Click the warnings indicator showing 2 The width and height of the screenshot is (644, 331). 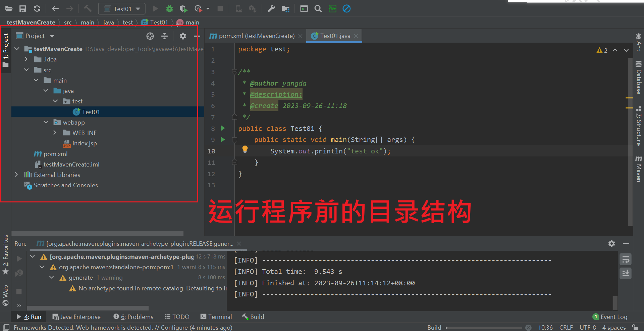(602, 50)
